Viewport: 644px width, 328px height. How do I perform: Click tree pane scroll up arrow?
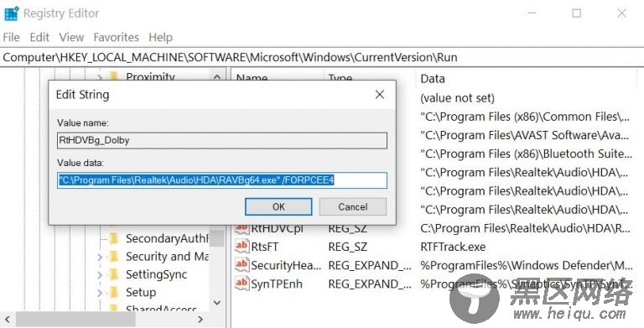(217, 76)
